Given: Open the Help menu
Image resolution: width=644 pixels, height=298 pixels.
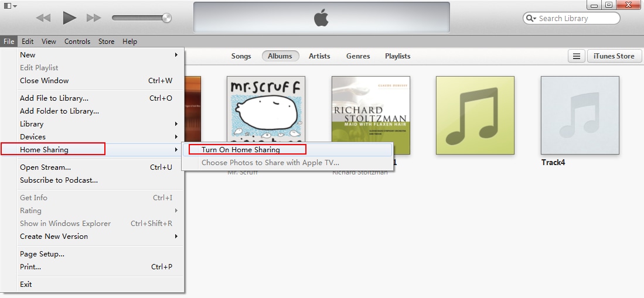Looking at the screenshot, I should [x=130, y=42].
